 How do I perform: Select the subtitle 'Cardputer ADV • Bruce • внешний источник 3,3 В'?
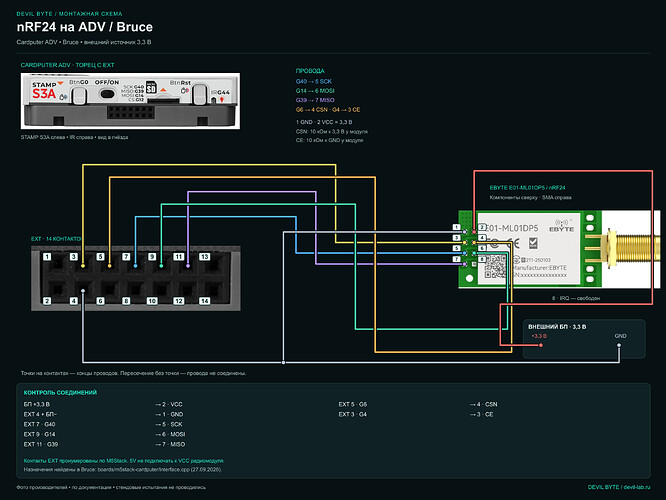coord(84,42)
